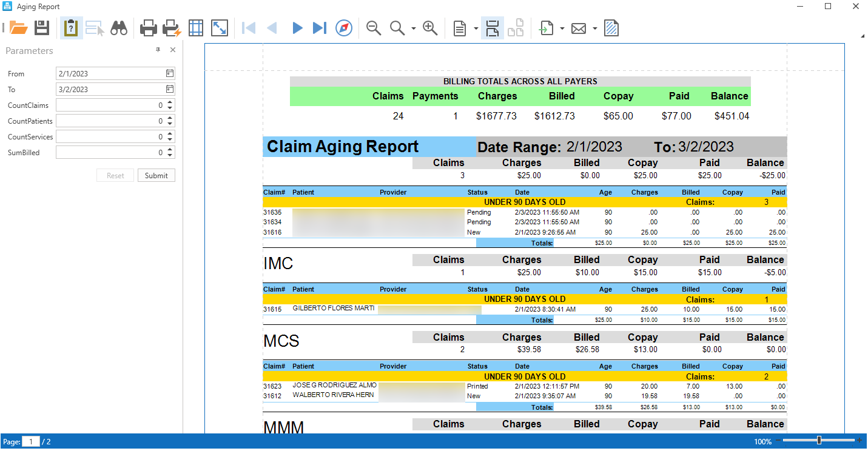Image resolution: width=868 pixels, height=451 pixels.
Task: Click the Open folder icon
Action: [x=19, y=28]
